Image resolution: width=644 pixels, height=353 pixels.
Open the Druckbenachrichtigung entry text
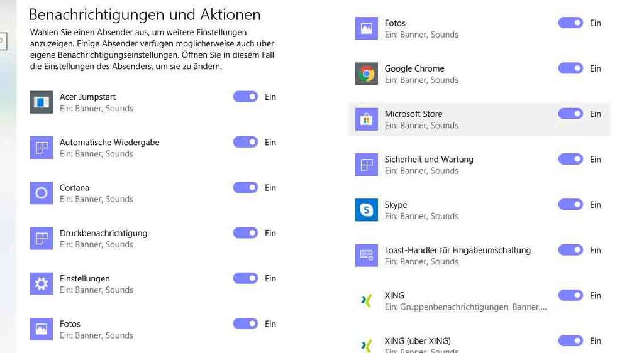pos(103,233)
